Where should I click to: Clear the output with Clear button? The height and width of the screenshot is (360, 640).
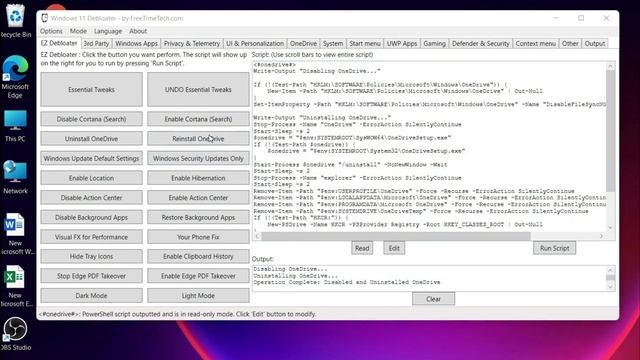(433, 299)
